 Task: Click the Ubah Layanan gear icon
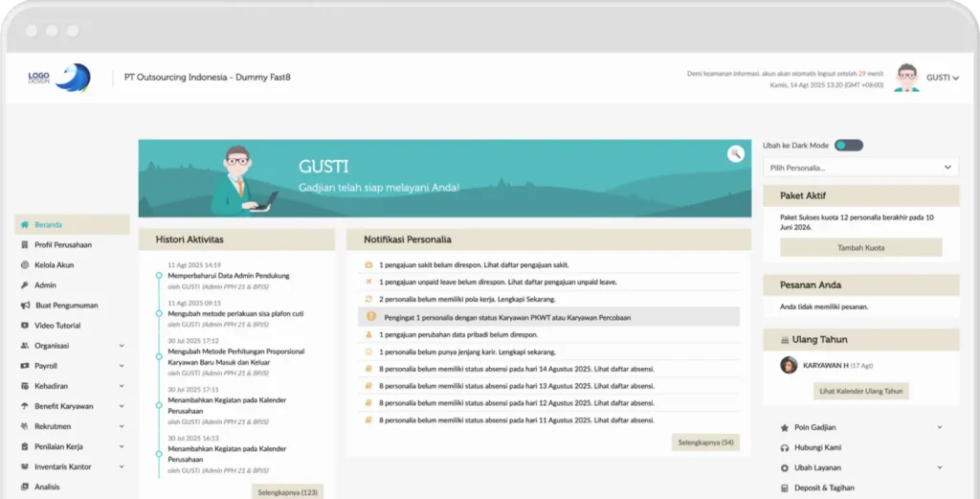785,467
